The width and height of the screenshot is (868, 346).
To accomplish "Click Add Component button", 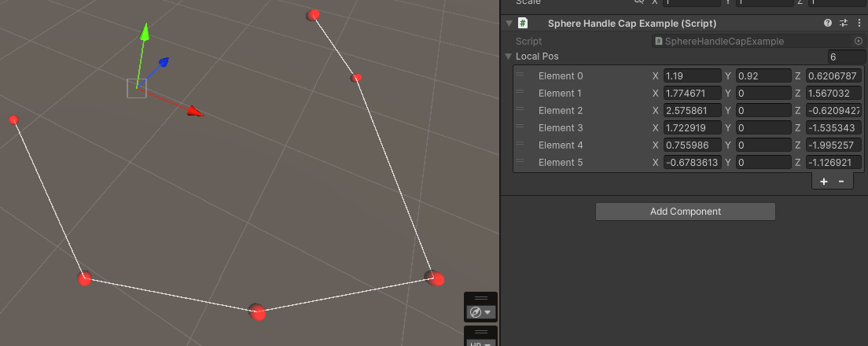I will pos(686,212).
